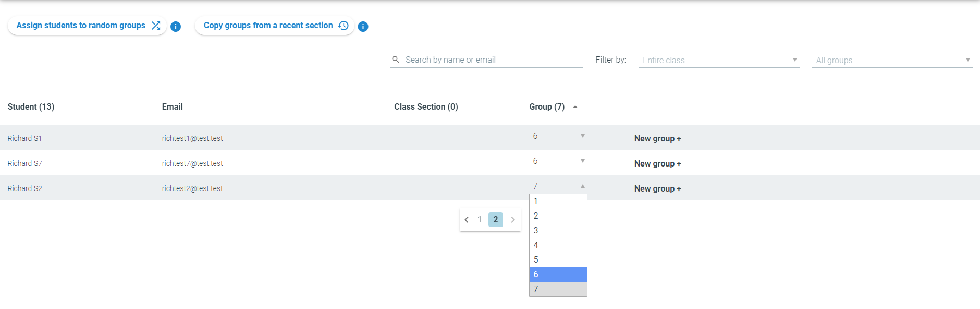Sort by Group column arrow
Image resolution: width=980 pixels, height=309 pixels.
pyautogui.click(x=575, y=107)
